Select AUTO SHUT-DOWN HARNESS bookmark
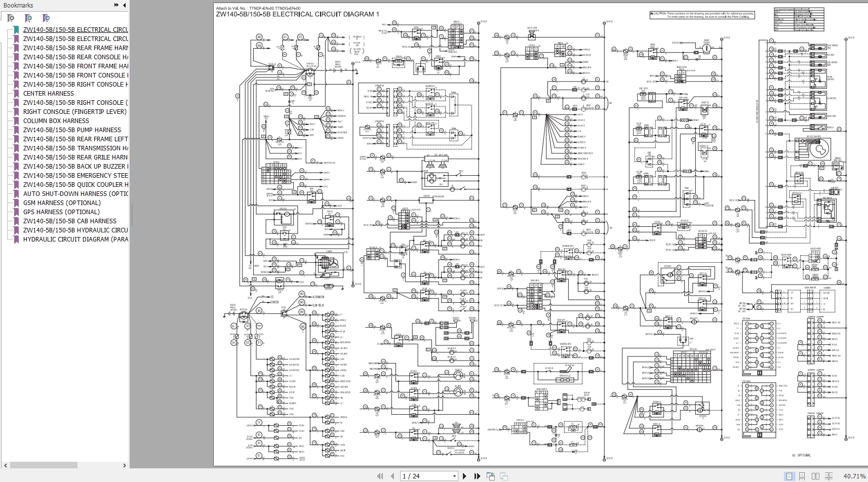This screenshot has width=868, height=482. (x=75, y=194)
